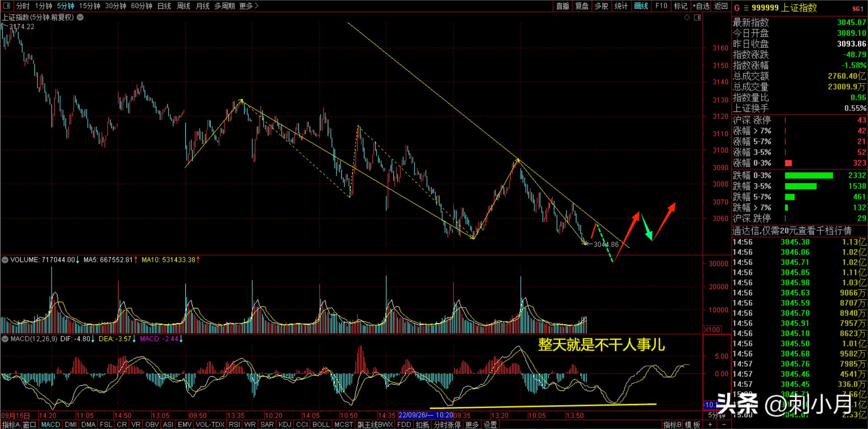
Task: Select the FSL indicator
Action: coord(106,424)
